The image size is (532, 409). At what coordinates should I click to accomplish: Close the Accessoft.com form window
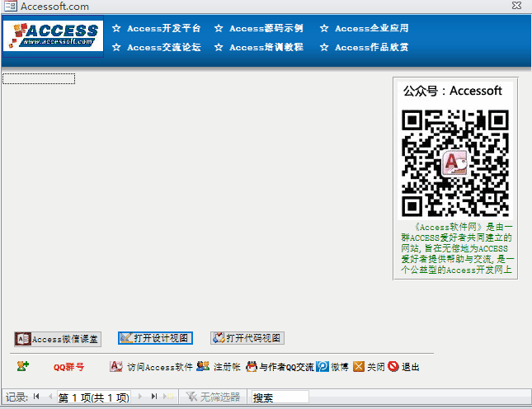click(516, 6)
